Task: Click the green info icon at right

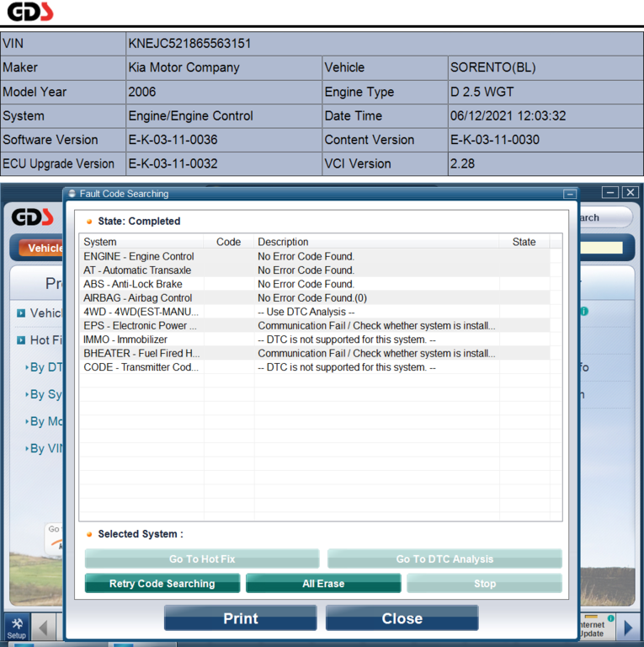Action: pos(584,311)
